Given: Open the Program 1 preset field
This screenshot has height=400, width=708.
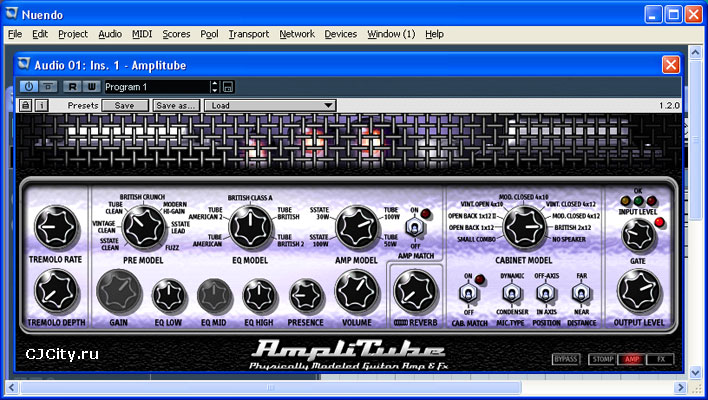Looking at the screenshot, I should [157, 87].
